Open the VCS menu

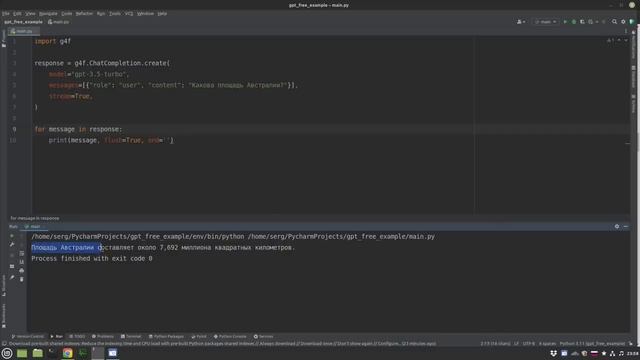coord(129,13)
